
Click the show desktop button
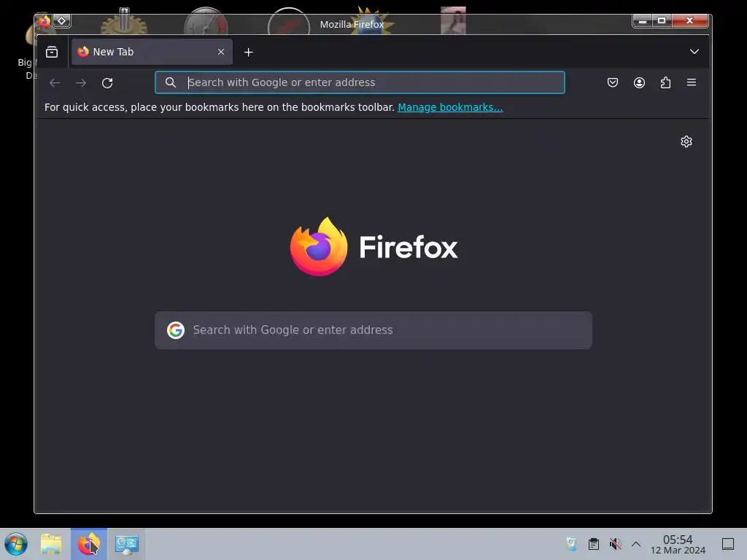click(x=728, y=544)
